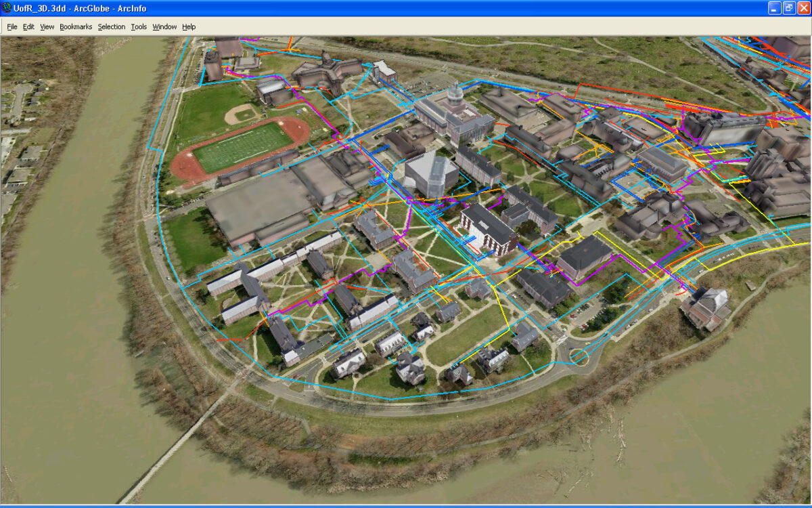
Task: Open the View menu
Action: [x=47, y=27]
